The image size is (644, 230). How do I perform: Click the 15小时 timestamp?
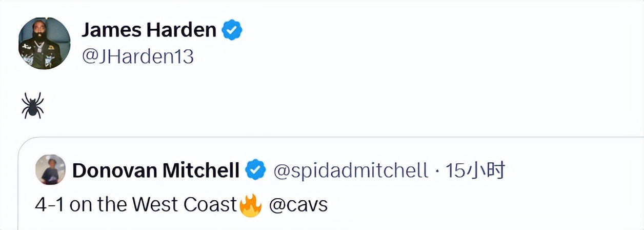[x=475, y=170]
